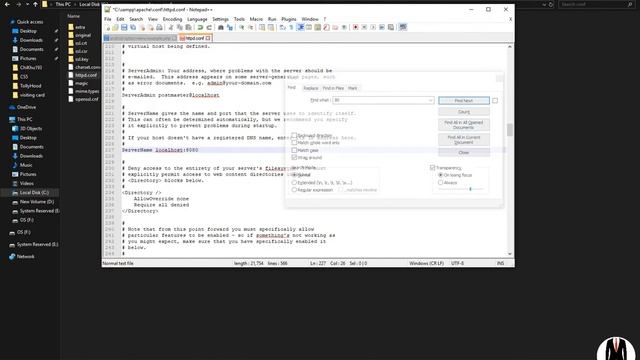Close the httpd.conf tab with its X
Viewport: 640px width, 360px height.
(208, 38)
